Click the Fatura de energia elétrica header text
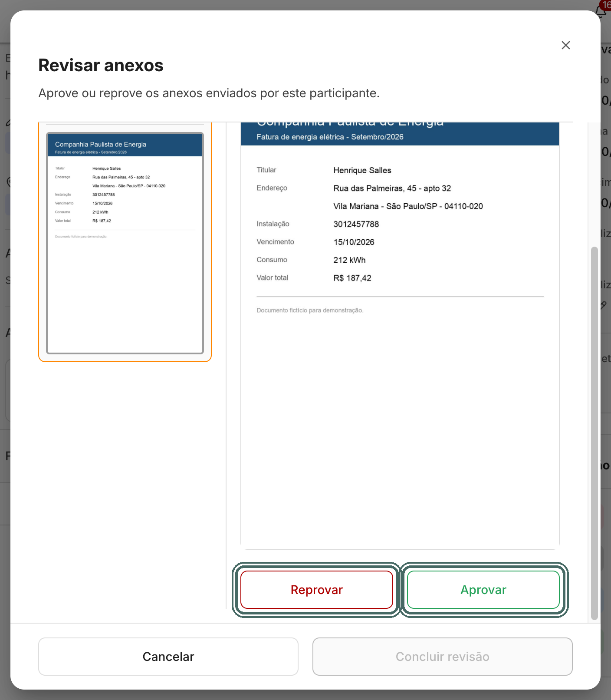The height and width of the screenshot is (700, 611). point(330,137)
